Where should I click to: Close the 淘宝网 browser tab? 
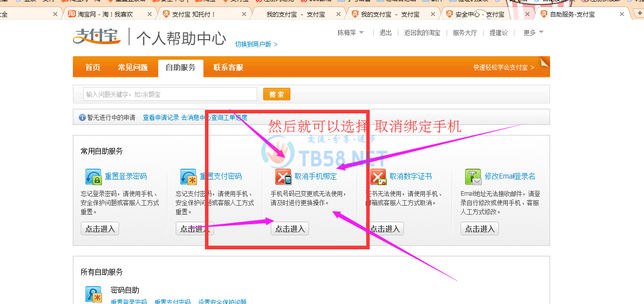(x=150, y=14)
